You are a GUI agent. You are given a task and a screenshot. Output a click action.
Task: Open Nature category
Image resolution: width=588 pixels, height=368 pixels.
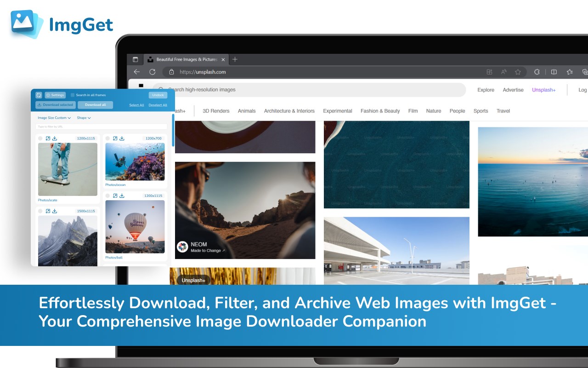pos(434,111)
